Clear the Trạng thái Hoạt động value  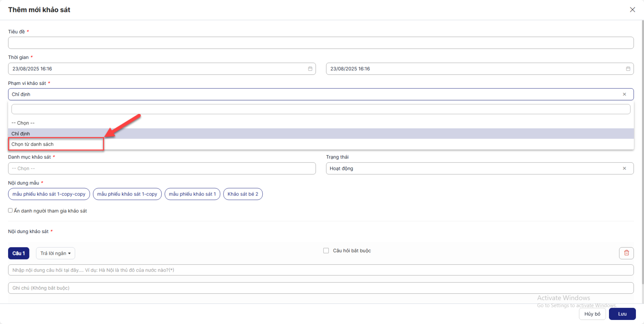[624, 168]
